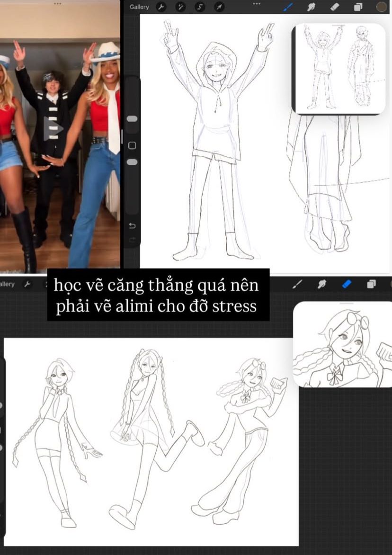392x555 pixels.
Task: Open the Adjustments magic wand menu
Action: click(180, 7)
